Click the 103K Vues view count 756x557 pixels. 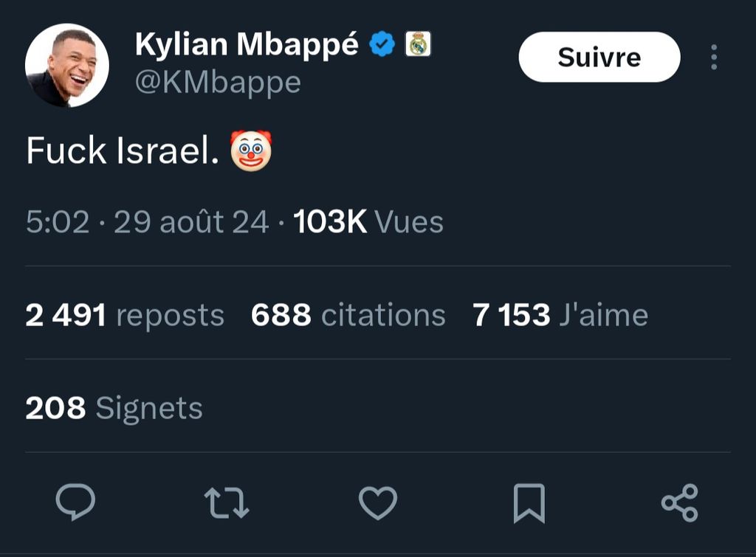tap(368, 222)
